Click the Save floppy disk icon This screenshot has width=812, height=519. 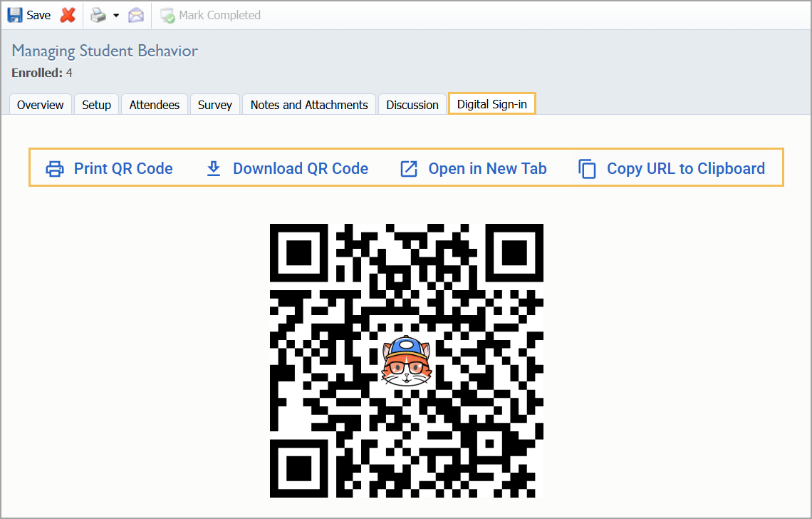coord(15,15)
